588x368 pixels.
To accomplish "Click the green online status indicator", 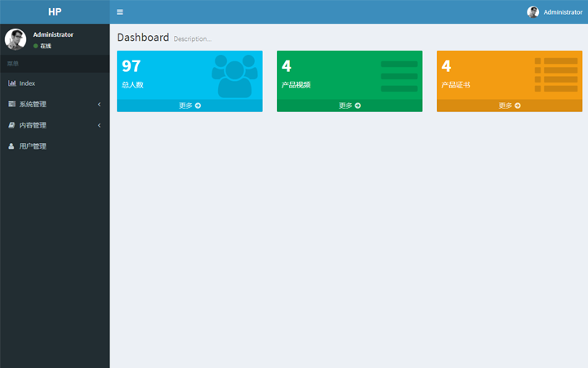I will 36,46.
